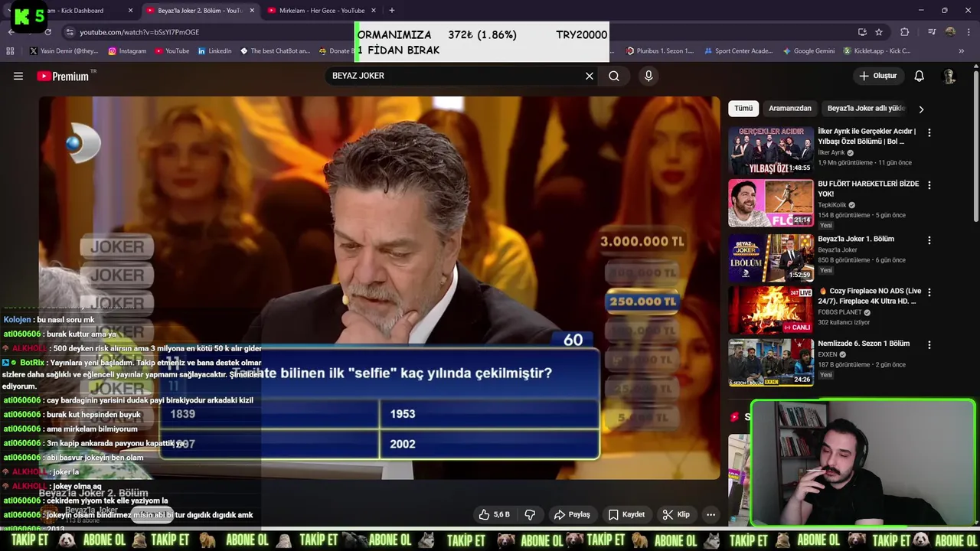Open the LinkedIn bookmark
This screenshot has width=980, height=551.
[214, 51]
